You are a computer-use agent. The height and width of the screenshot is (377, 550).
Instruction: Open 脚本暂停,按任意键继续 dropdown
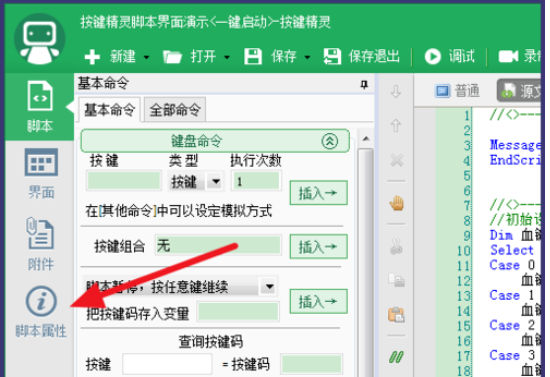(180, 287)
